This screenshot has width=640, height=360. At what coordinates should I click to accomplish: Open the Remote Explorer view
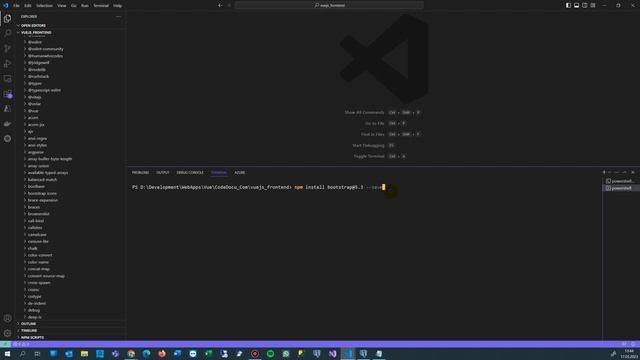click(7, 79)
